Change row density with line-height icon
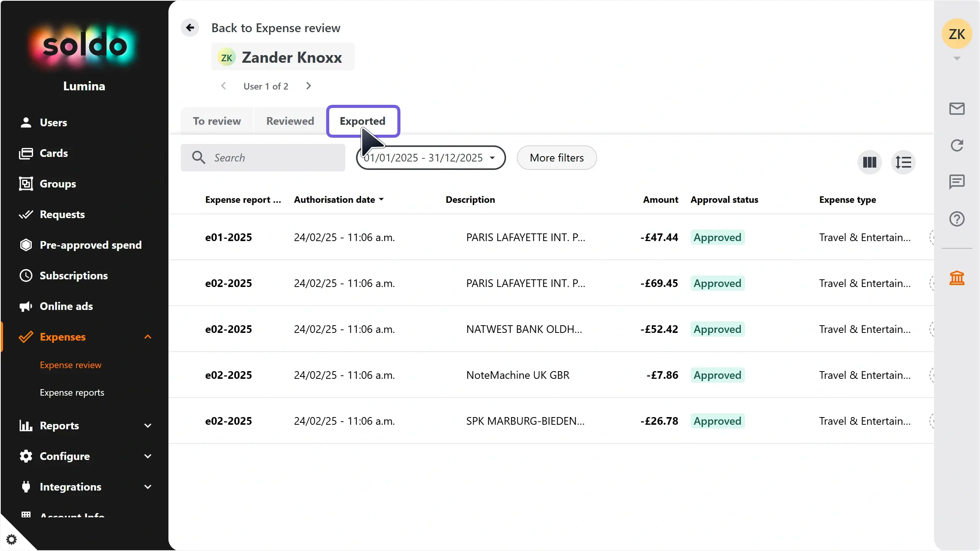Screen dimensions: 980x551 click(903, 162)
